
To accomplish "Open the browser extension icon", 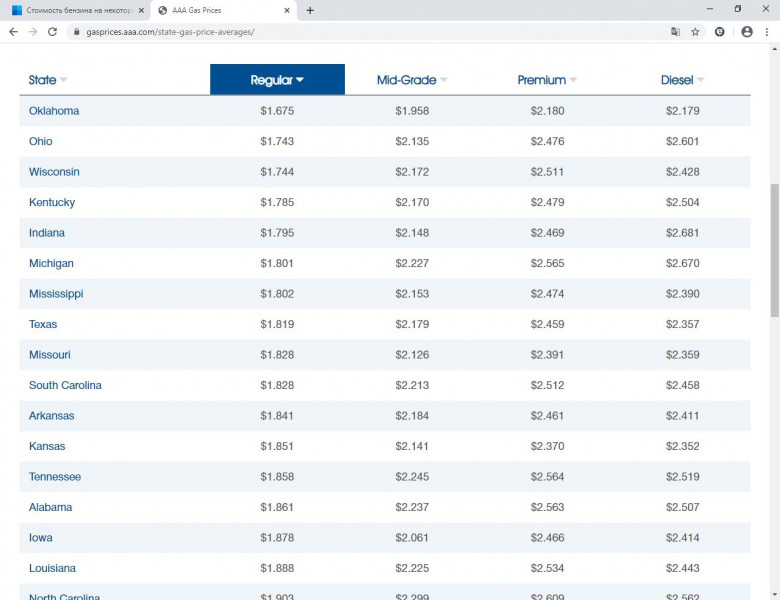I will click(719, 32).
